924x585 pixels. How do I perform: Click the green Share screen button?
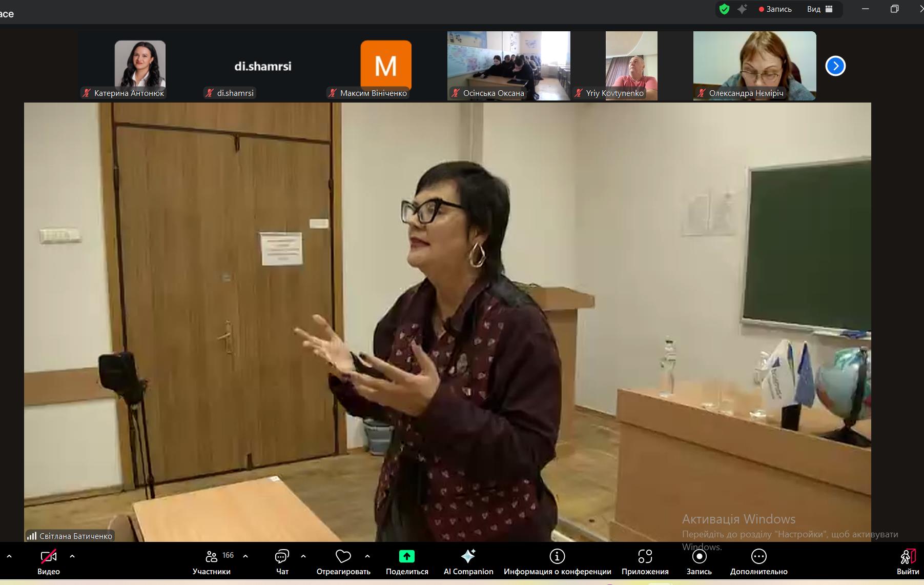tap(406, 557)
